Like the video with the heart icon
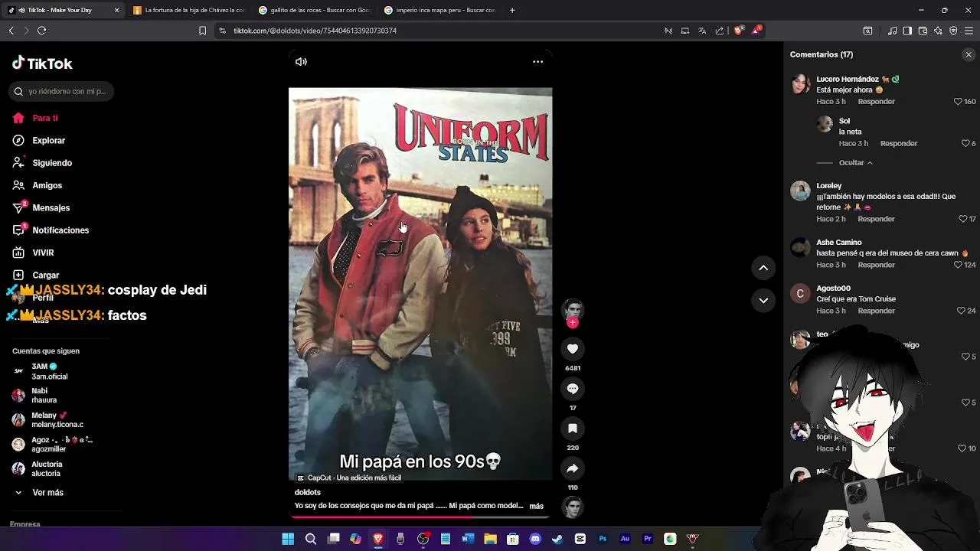Viewport: 980px width, 551px height. pos(573,349)
